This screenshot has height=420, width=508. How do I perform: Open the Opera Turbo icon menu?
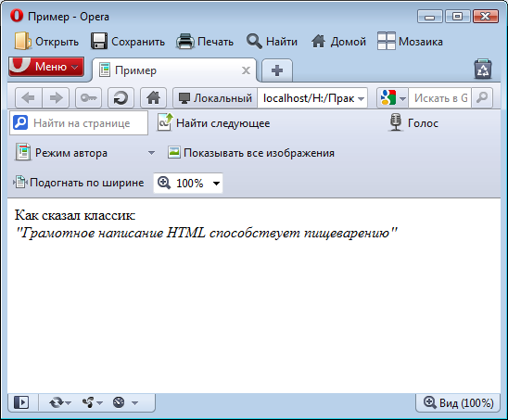tap(119, 402)
